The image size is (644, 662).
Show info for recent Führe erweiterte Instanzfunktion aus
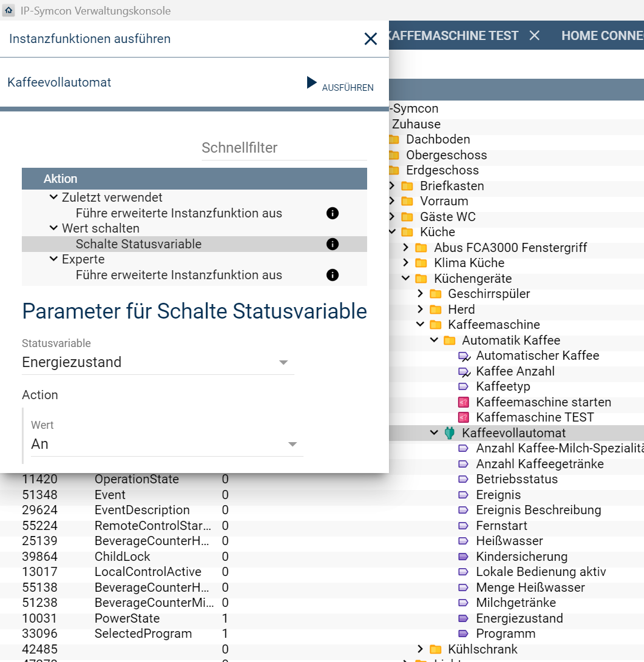pos(333,213)
